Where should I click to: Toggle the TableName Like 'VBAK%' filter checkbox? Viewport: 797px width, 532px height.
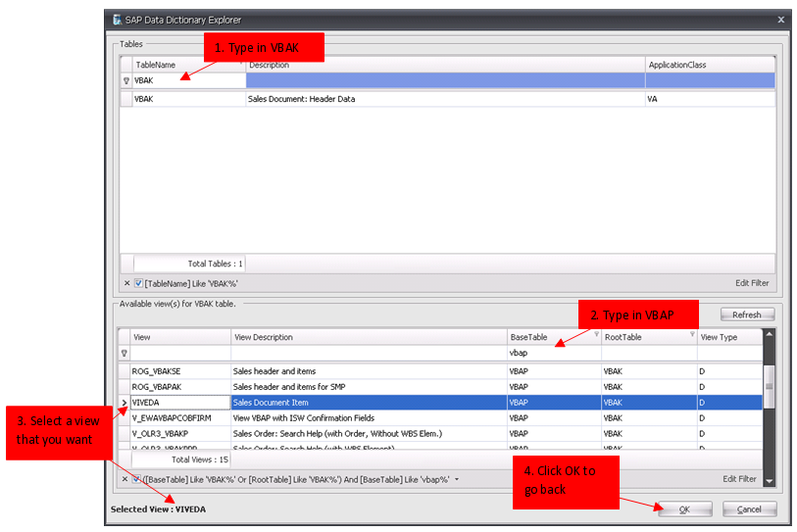(x=138, y=283)
